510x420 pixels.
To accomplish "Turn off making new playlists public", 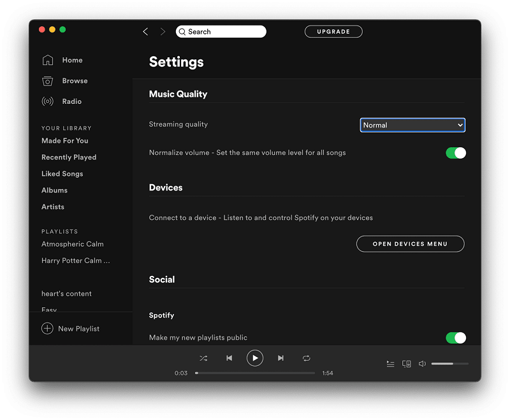I will (x=456, y=338).
